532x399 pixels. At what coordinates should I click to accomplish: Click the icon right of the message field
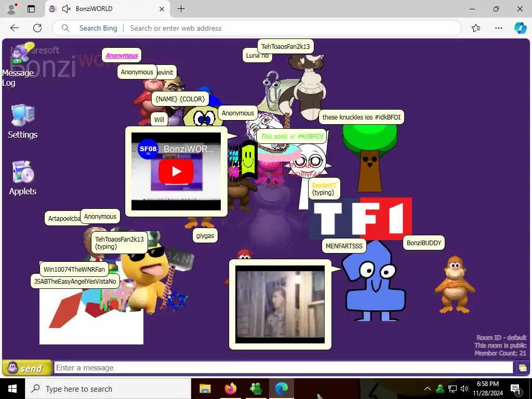pos(522,368)
